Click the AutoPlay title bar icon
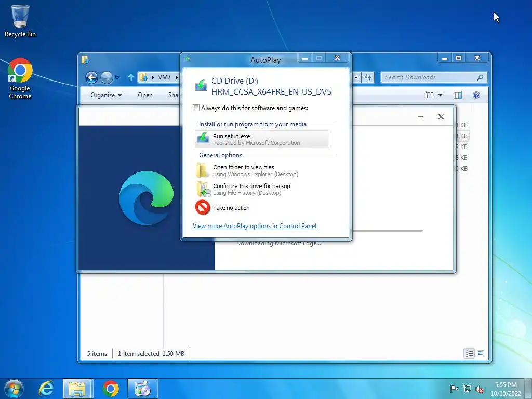 [187, 59]
